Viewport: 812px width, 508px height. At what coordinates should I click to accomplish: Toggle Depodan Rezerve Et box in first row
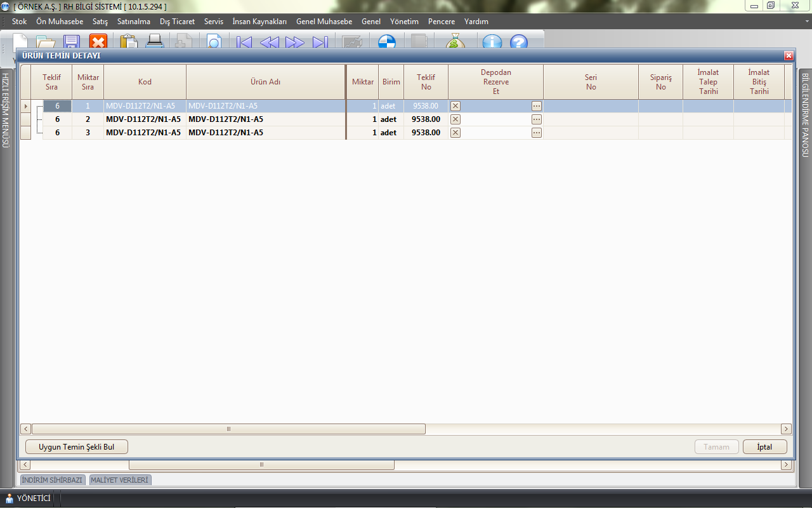(455, 106)
